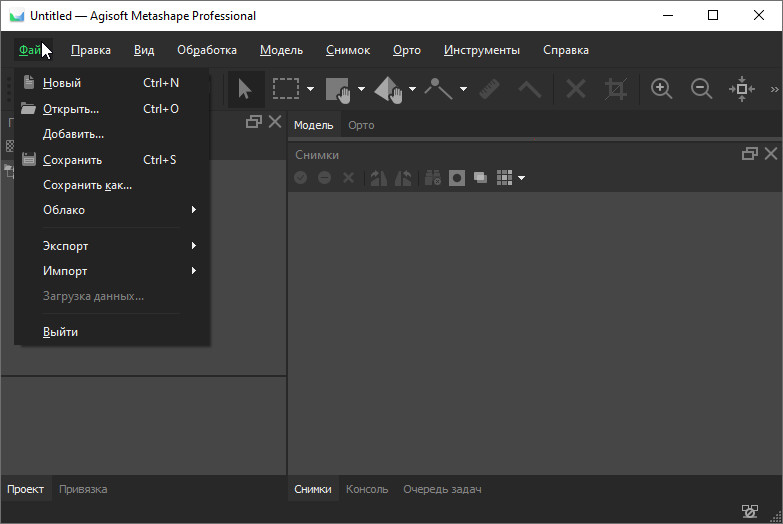Activate the Rectangle selection tool
The height and width of the screenshot is (524, 783).
[286, 89]
